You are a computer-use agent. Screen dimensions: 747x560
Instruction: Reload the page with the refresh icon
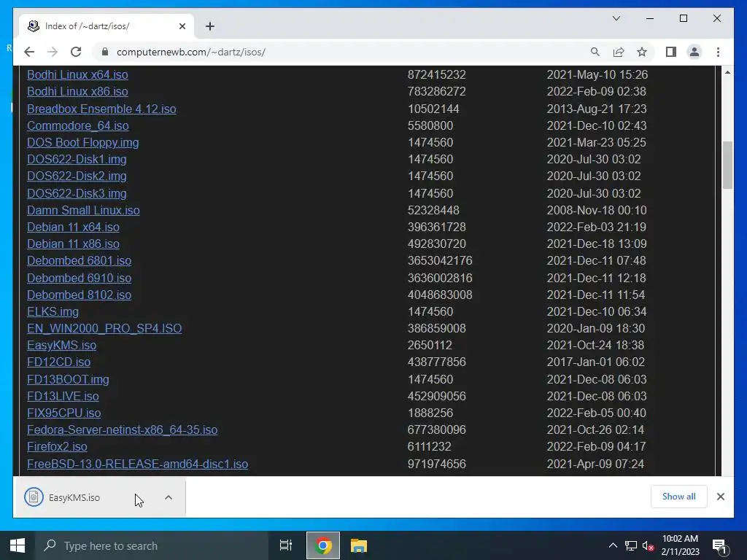[x=76, y=52]
